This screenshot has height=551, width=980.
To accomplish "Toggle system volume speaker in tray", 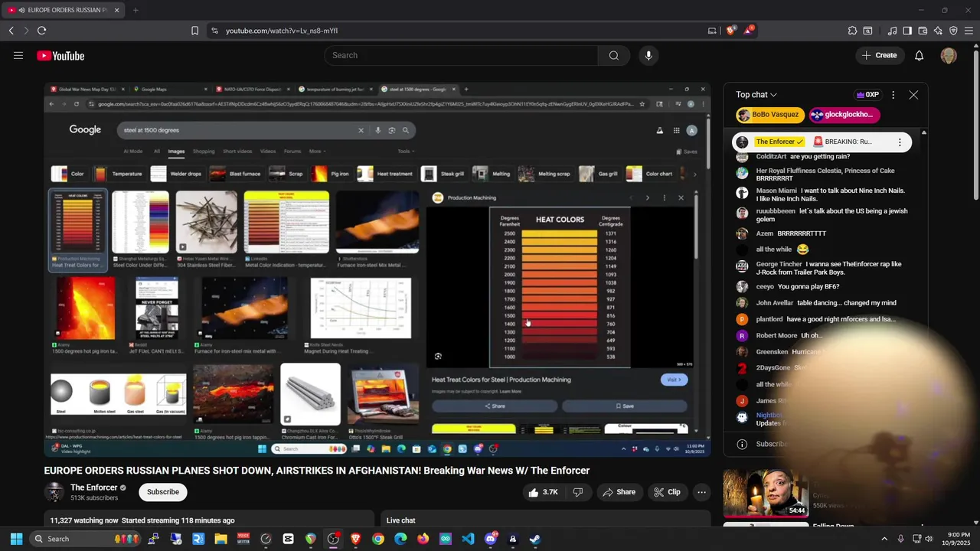I will [929, 539].
